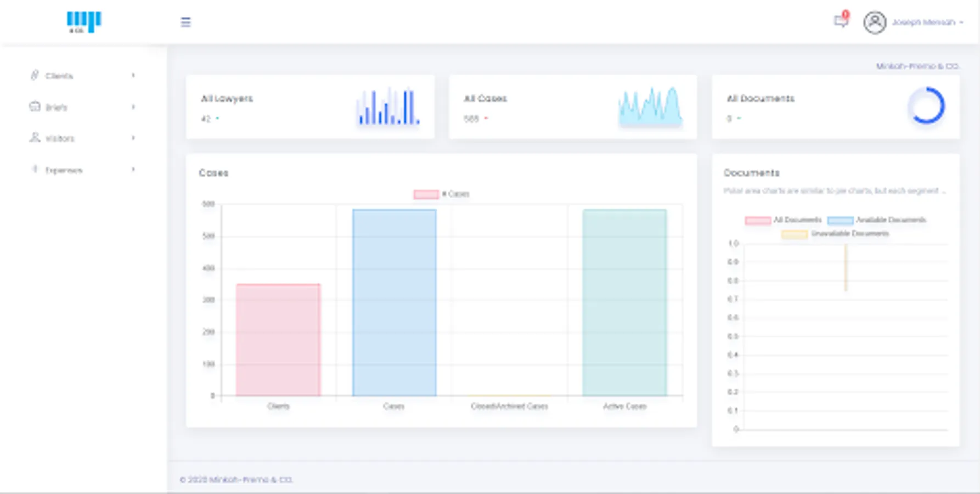The image size is (980, 494).
Task: Click the Expenses sidebar icon
Action: (35, 169)
